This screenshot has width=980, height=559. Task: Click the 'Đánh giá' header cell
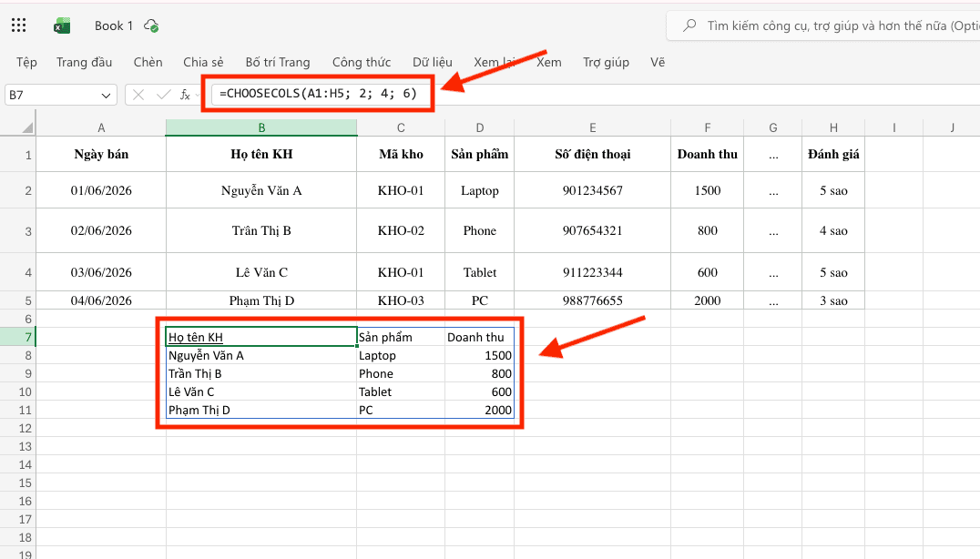click(833, 154)
